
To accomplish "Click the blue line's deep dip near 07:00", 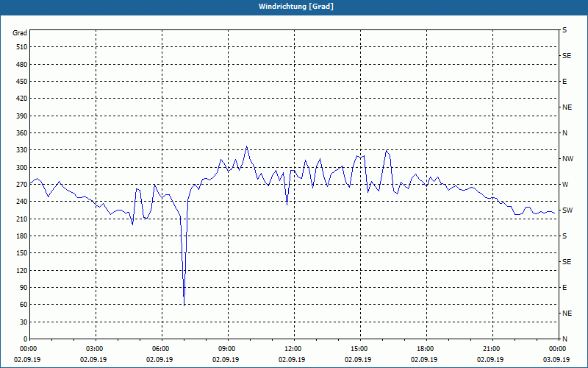I will click(184, 305).
